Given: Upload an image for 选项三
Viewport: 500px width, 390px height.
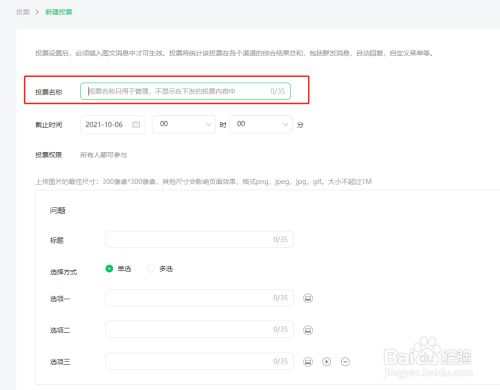Looking at the screenshot, I should (x=308, y=362).
